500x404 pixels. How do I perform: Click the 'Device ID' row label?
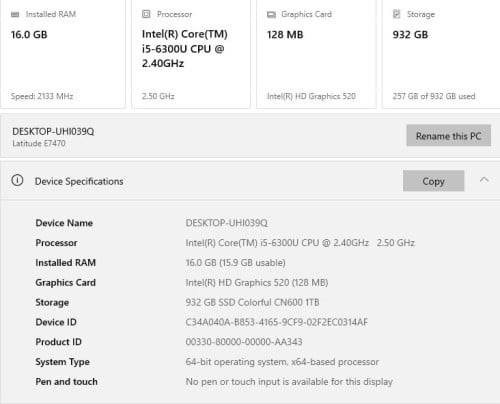coord(56,322)
